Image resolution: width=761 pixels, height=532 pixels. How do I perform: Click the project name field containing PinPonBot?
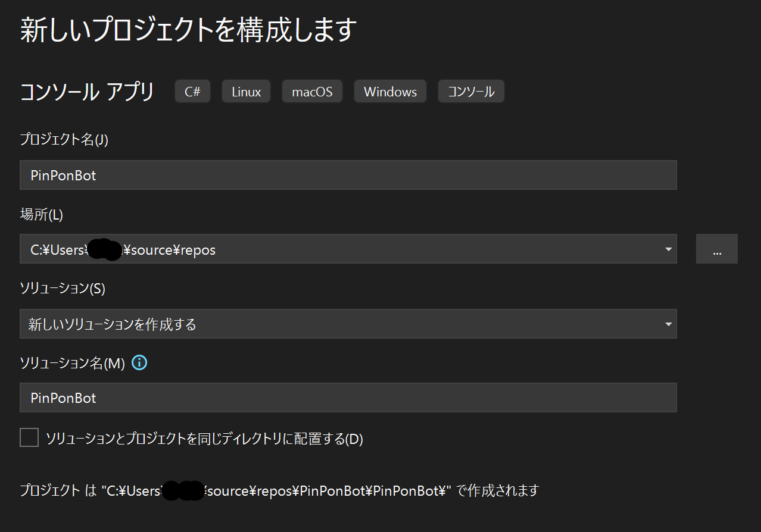[x=348, y=175]
